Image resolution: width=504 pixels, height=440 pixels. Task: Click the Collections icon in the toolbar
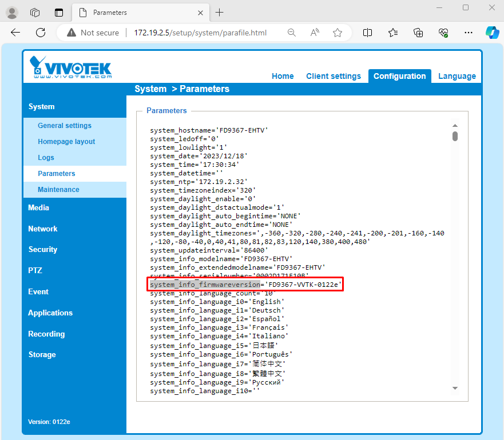click(x=392, y=33)
